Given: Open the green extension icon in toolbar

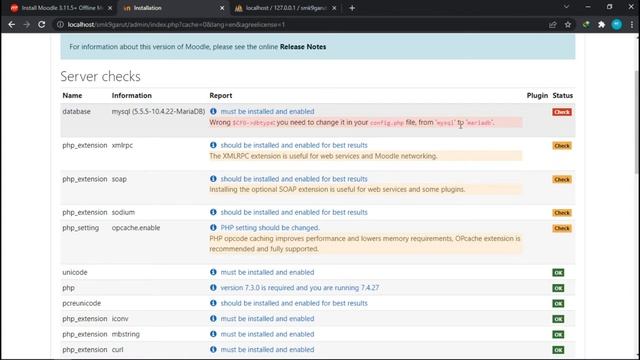Looking at the screenshot, I should 586,24.
